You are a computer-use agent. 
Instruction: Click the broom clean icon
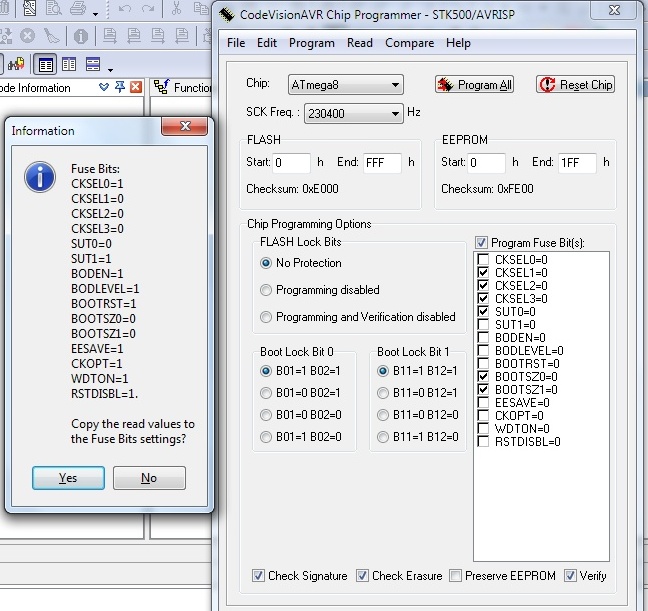pyautogui.click(x=52, y=37)
